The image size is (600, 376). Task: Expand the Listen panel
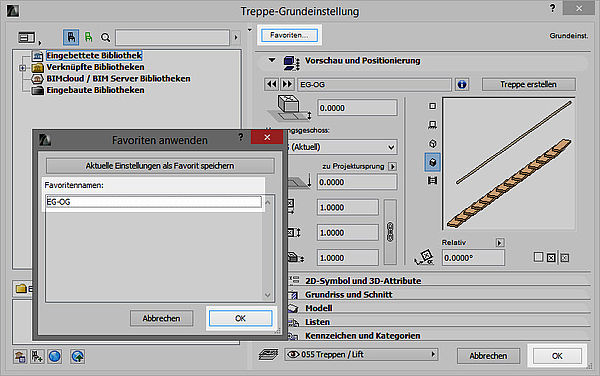[317, 322]
